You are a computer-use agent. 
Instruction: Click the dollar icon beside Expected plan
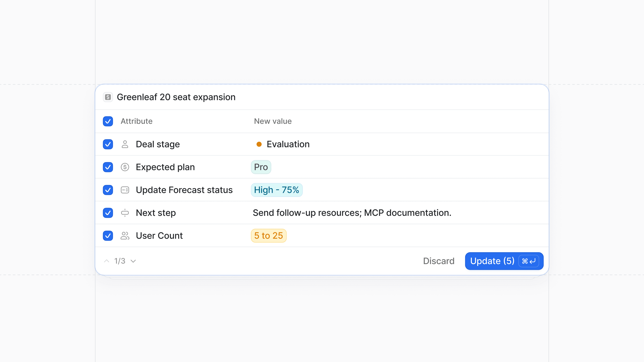pyautogui.click(x=125, y=167)
